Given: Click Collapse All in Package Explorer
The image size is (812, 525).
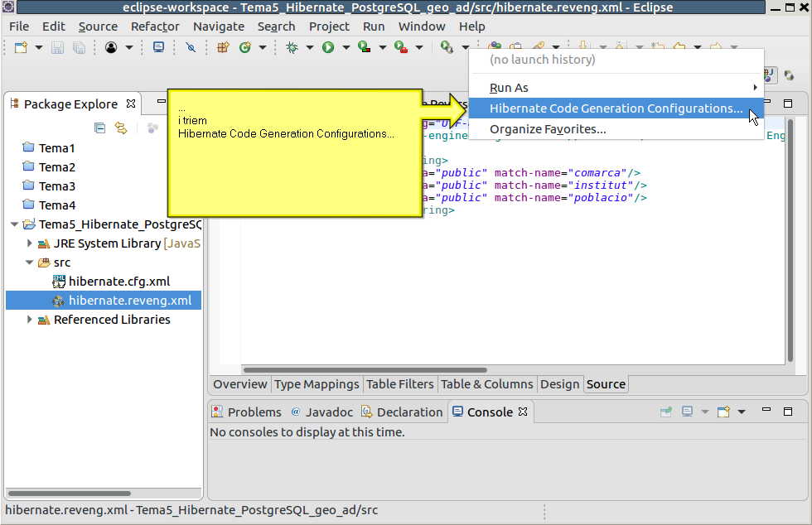Looking at the screenshot, I should pyautogui.click(x=100, y=128).
